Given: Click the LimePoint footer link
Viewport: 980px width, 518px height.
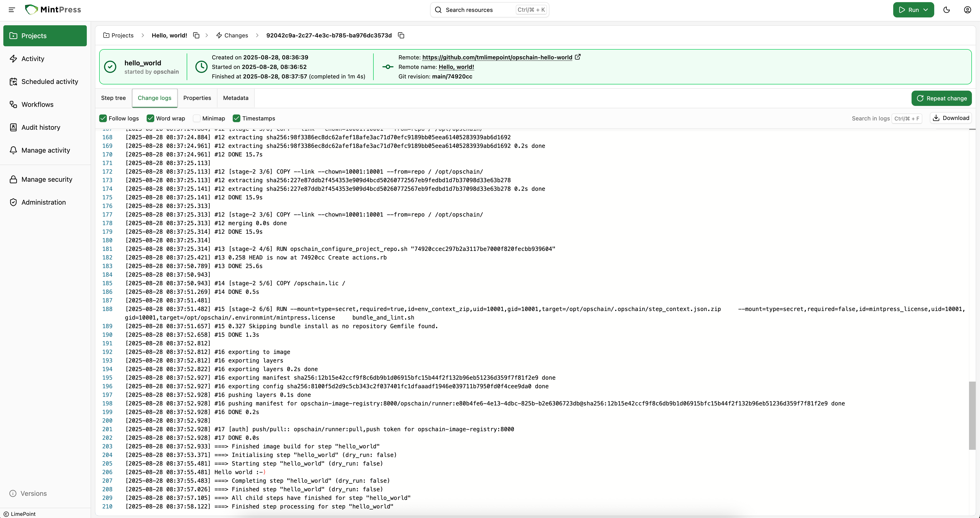Looking at the screenshot, I should pyautogui.click(x=19, y=514).
